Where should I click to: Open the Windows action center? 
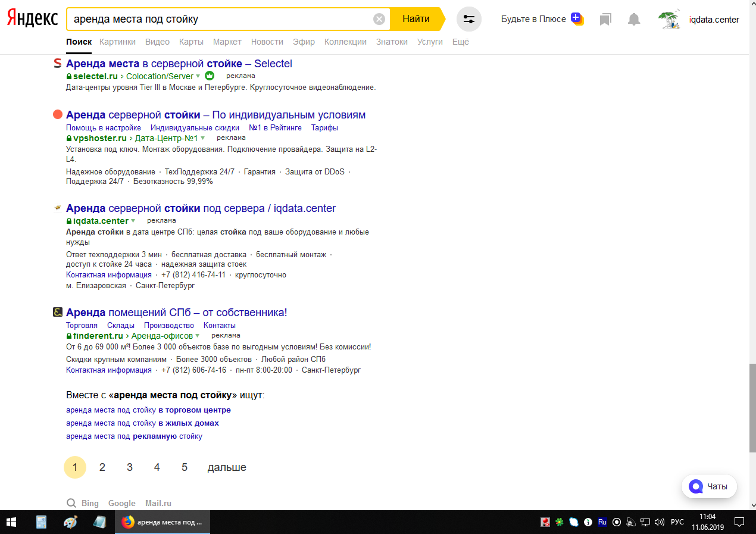point(739,522)
